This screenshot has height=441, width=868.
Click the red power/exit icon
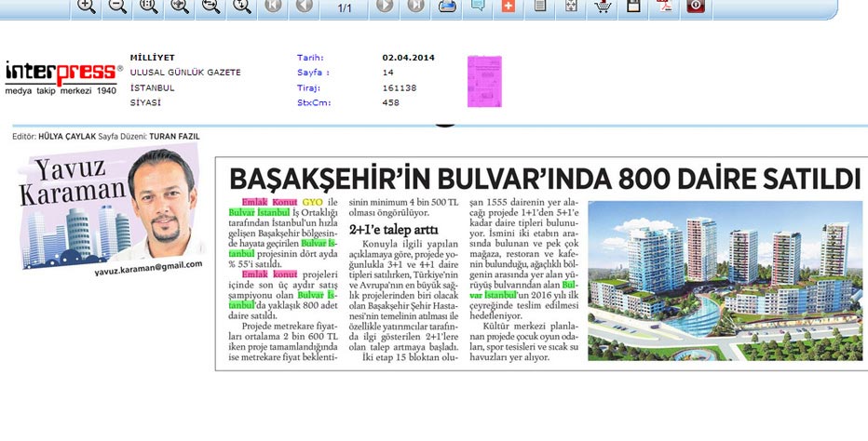[696, 6]
